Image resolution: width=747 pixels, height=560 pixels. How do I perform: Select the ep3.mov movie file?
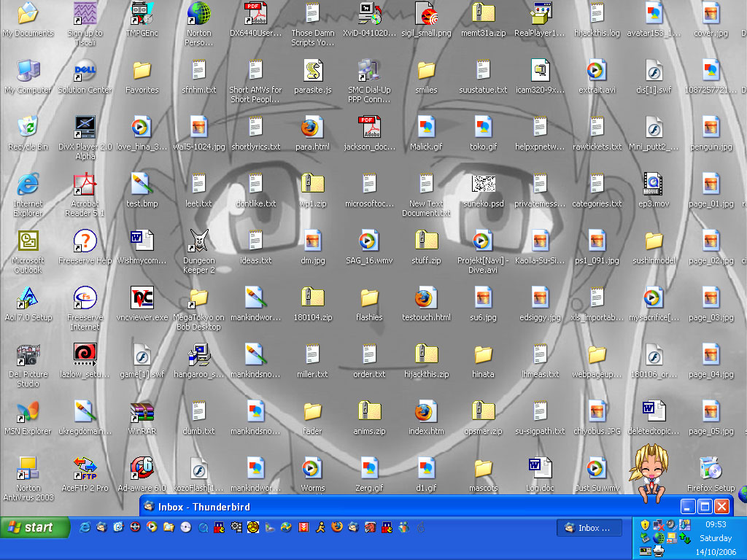click(x=654, y=190)
